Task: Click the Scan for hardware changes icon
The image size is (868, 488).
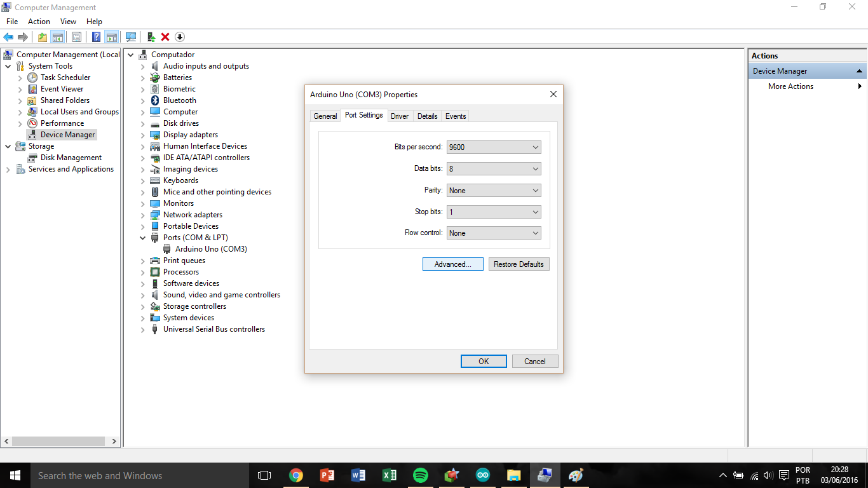Action: click(131, 37)
